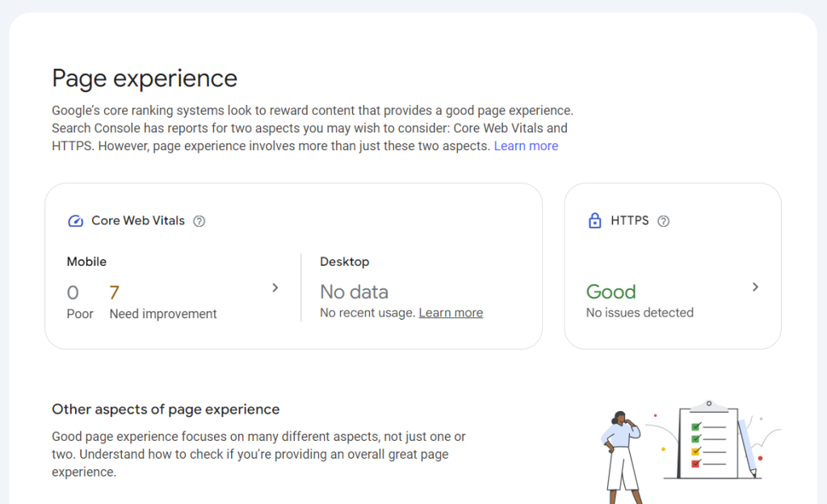Click the Desktop No data text

(x=354, y=292)
